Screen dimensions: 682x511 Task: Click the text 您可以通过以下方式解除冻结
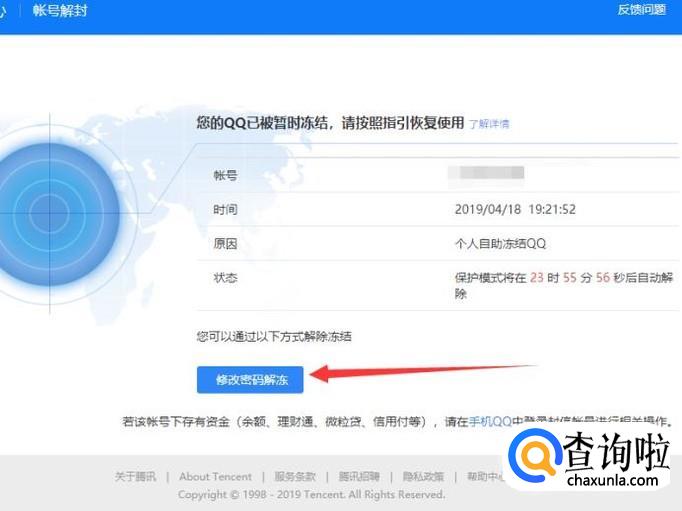click(x=274, y=336)
